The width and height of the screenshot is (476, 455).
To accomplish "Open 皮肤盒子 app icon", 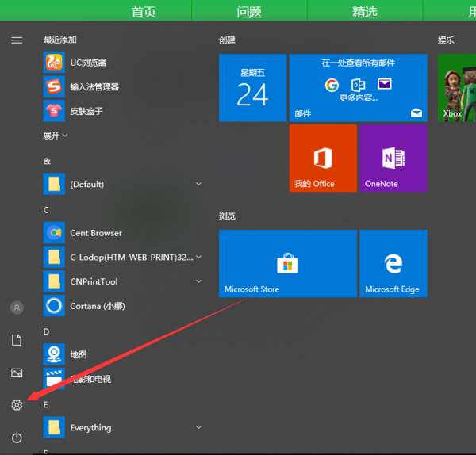I will [x=54, y=111].
